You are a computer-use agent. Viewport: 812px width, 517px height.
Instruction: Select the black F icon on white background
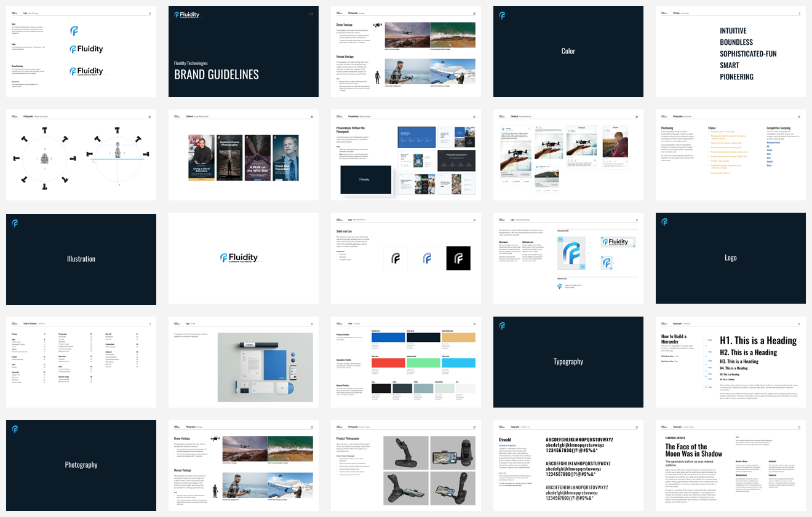pos(396,259)
